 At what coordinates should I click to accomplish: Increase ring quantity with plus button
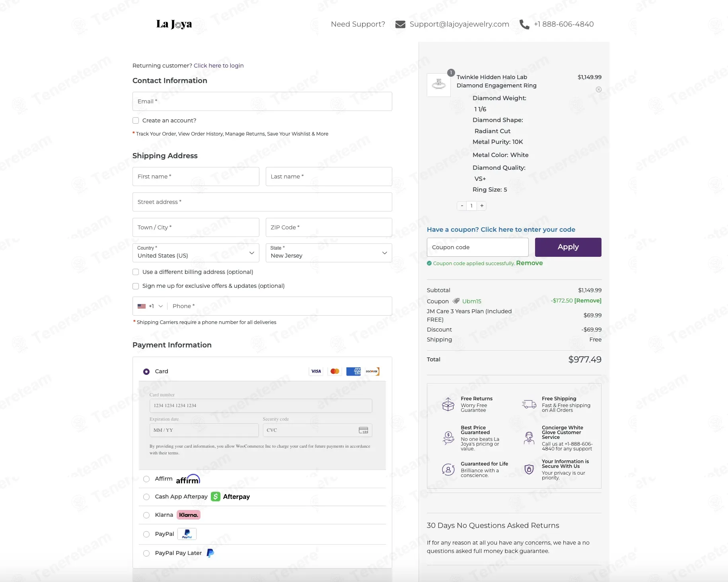click(x=482, y=206)
